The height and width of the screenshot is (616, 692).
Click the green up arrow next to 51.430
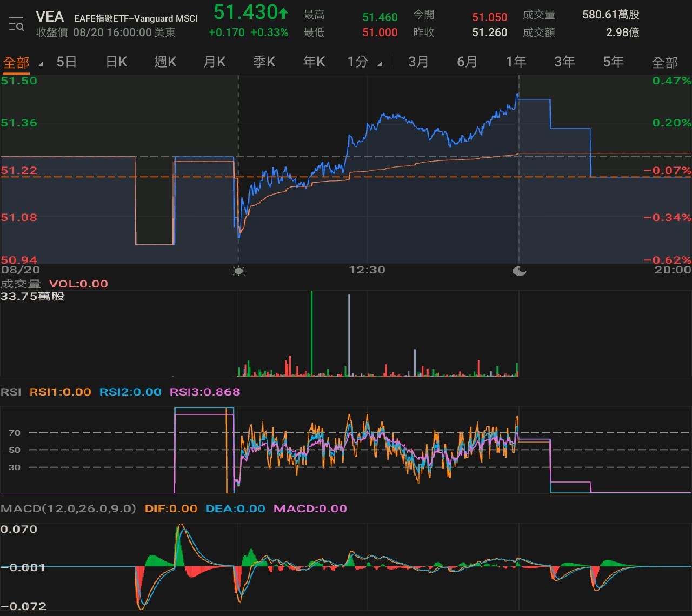[x=283, y=12]
